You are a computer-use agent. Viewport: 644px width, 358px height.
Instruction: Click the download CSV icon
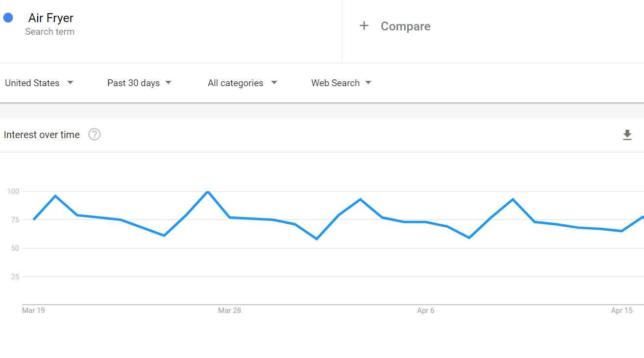627,135
